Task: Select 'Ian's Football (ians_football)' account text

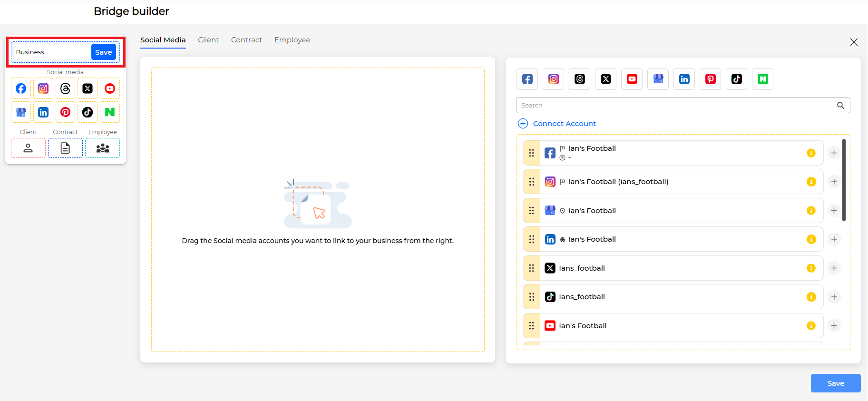Action: (618, 182)
